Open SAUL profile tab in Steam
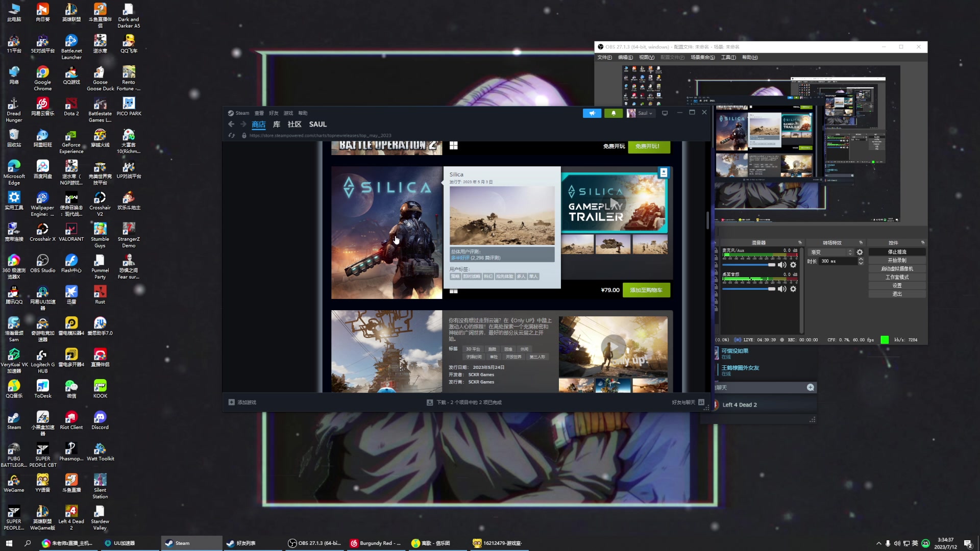Screen dimensions: 980x551 318,124
